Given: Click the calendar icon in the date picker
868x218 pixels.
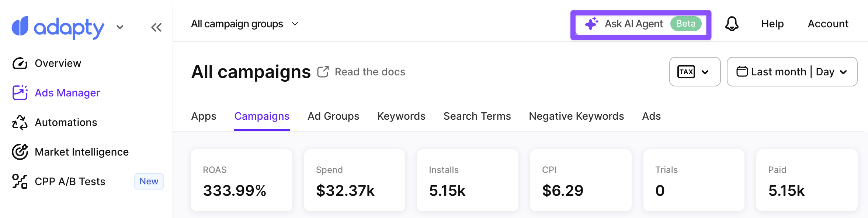Looking at the screenshot, I should [742, 71].
